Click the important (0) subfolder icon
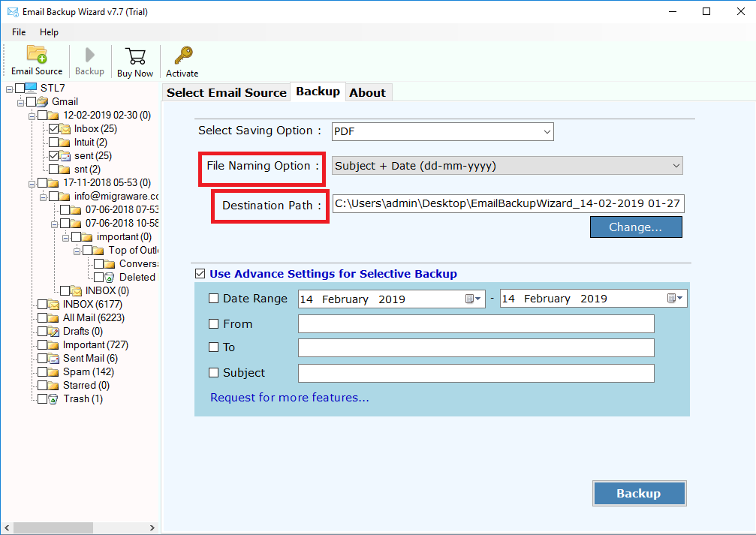 pyautogui.click(x=87, y=236)
